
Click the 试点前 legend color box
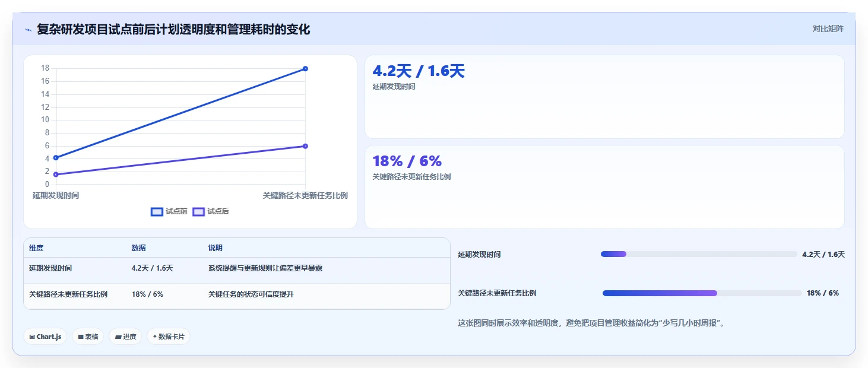pyautogui.click(x=157, y=211)
